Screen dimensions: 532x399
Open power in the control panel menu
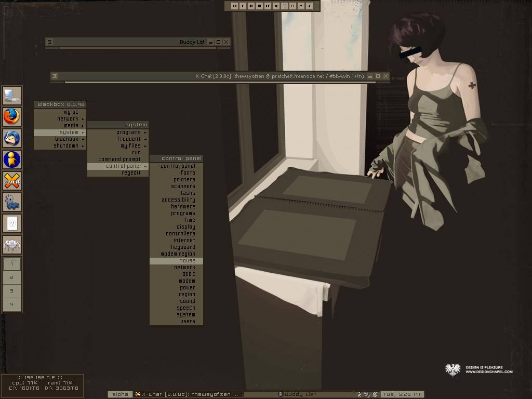[177, 288]
